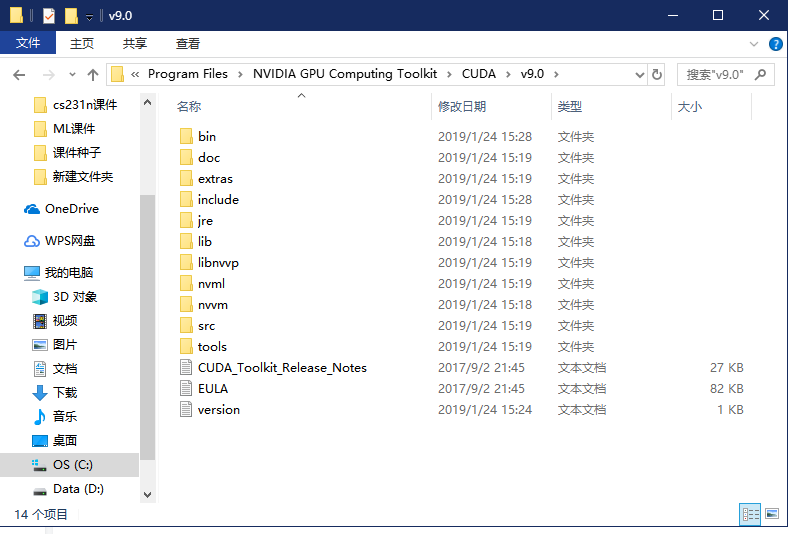Navigate to NVIDIA GPU Computing Toolkit breadcrumb
This screenshot has height=534, width=795.
[345, 74]
